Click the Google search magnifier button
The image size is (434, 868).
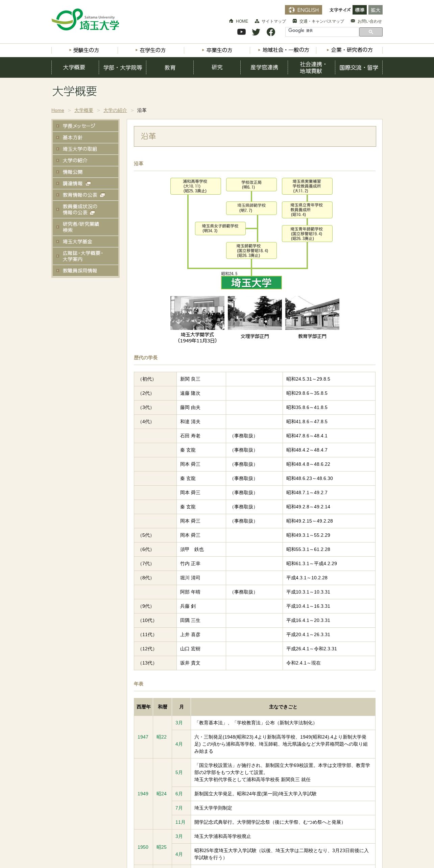pyautogui.click(x=371, y=32)
